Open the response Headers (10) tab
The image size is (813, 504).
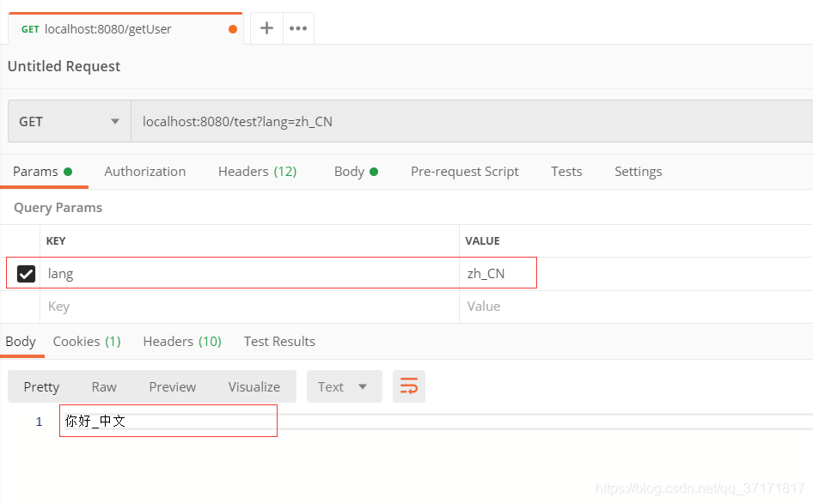[181, 341]
